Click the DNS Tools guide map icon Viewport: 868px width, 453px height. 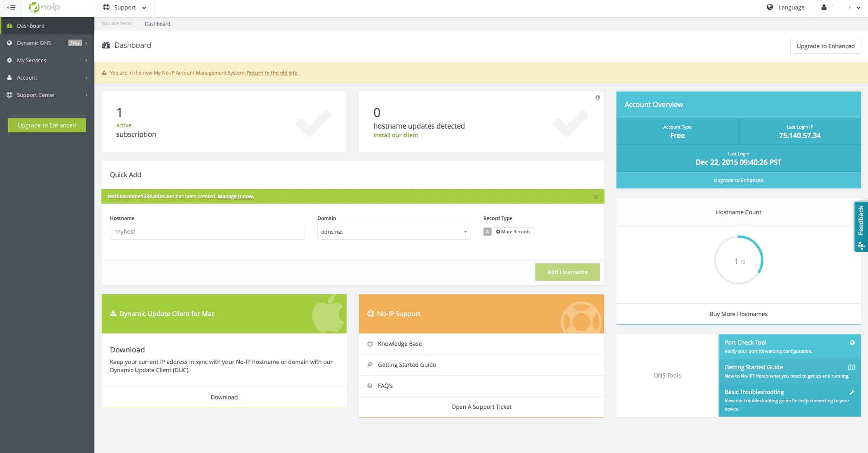point(852,367)
